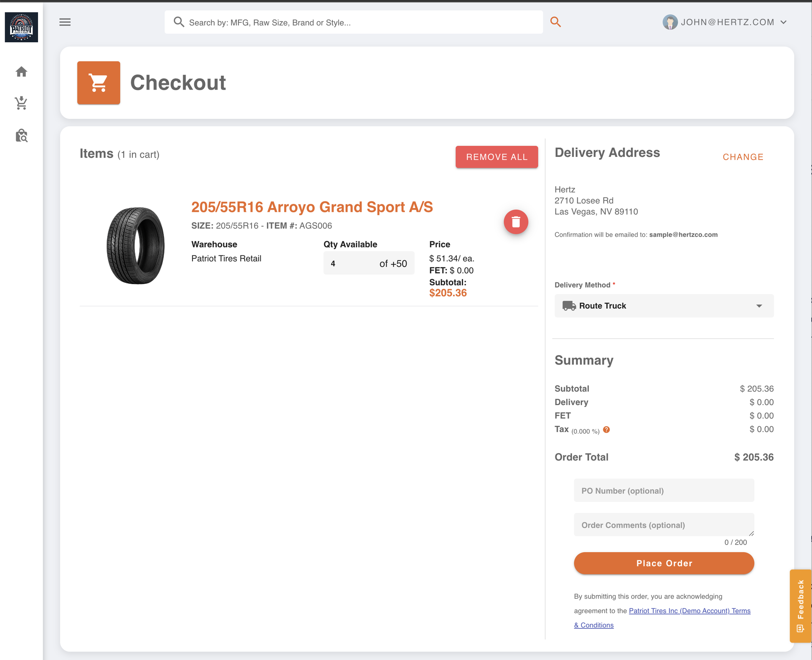812x660 pixels.
Task: Click the orange Checkout cart icon
Action: pos(99,82)
